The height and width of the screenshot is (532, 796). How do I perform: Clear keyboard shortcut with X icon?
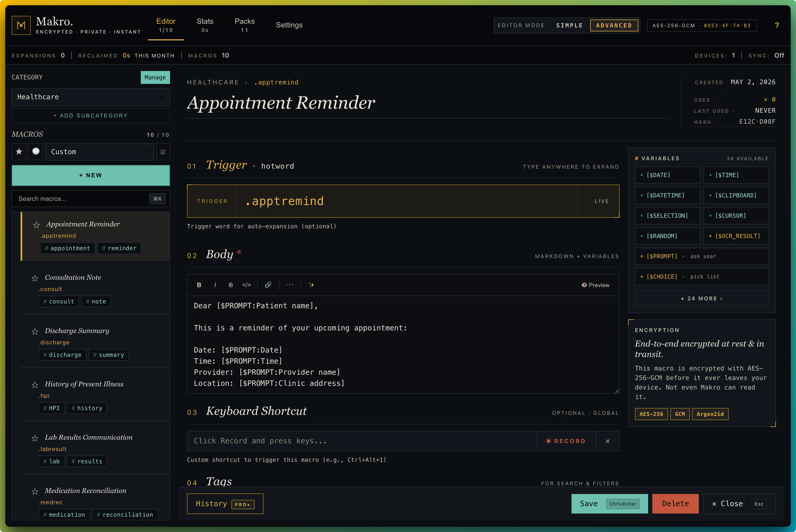pyautogui.click(x=607, y=441)
